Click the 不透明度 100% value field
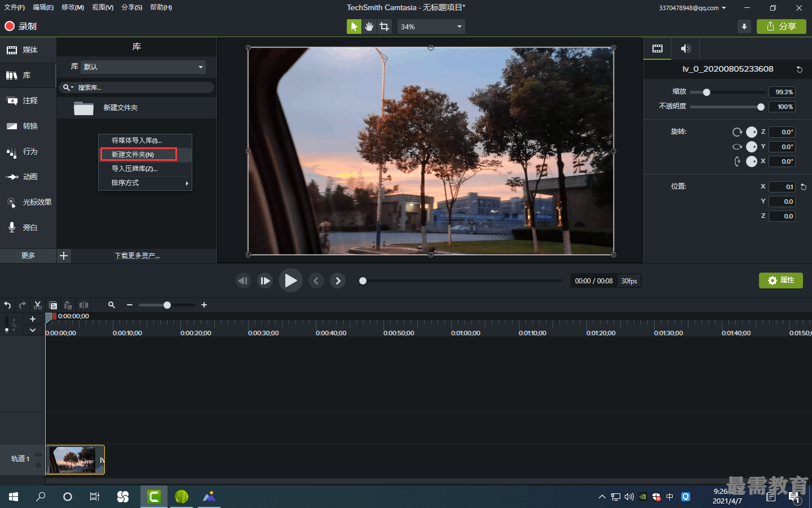Viewport: 812px width, 508px height. pyautogui.click(x=782, y=107)
